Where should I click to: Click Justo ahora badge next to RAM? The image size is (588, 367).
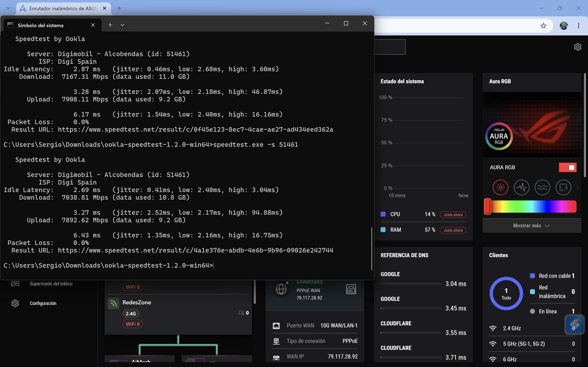pyautogui.click(x=453, y=230)
